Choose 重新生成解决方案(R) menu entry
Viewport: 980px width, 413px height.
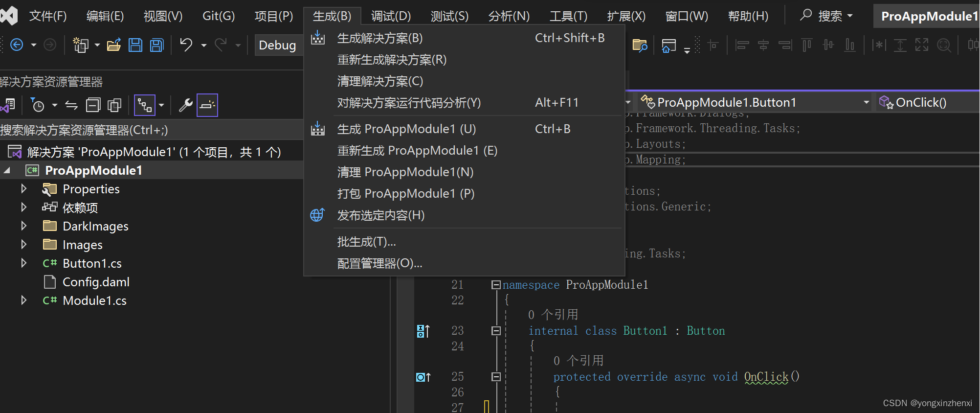464,60
